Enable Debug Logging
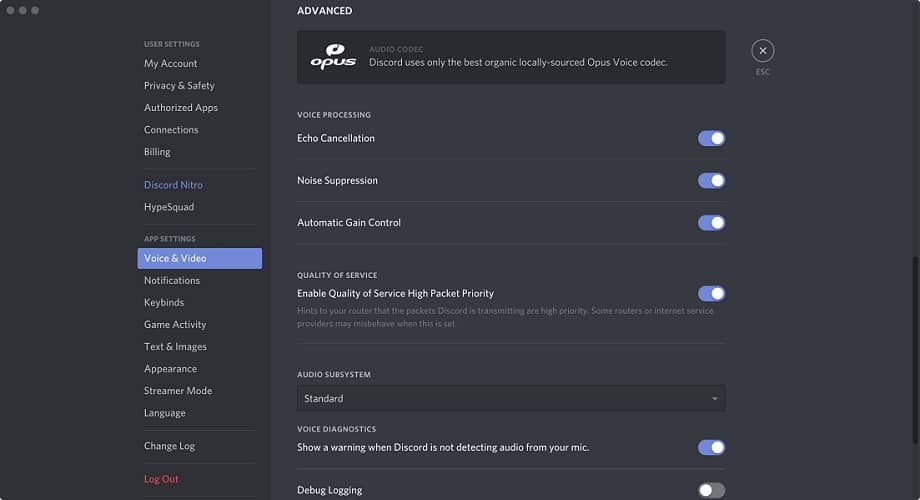The width and height of the screenshot is (920, 500). [x=711, y=490]
